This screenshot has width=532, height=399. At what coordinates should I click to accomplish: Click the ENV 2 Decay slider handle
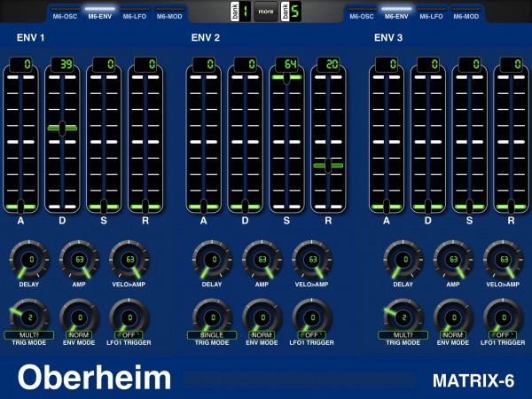point(245,207)
